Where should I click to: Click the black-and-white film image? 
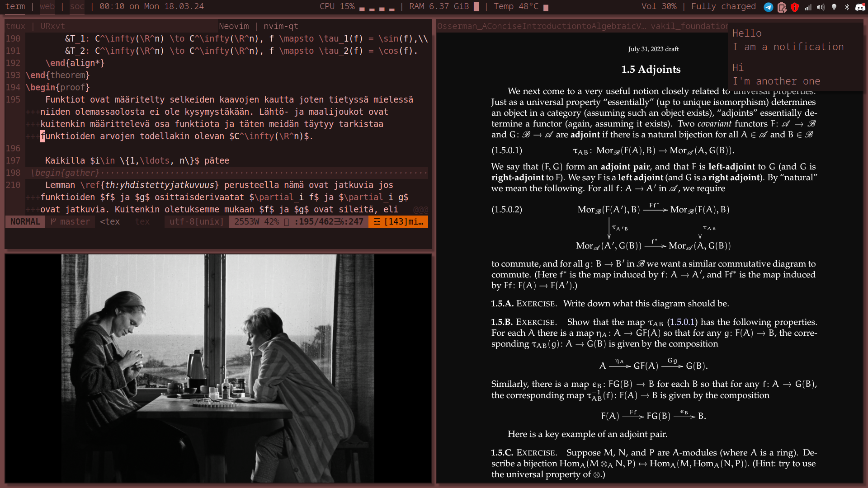pos(217,368)
